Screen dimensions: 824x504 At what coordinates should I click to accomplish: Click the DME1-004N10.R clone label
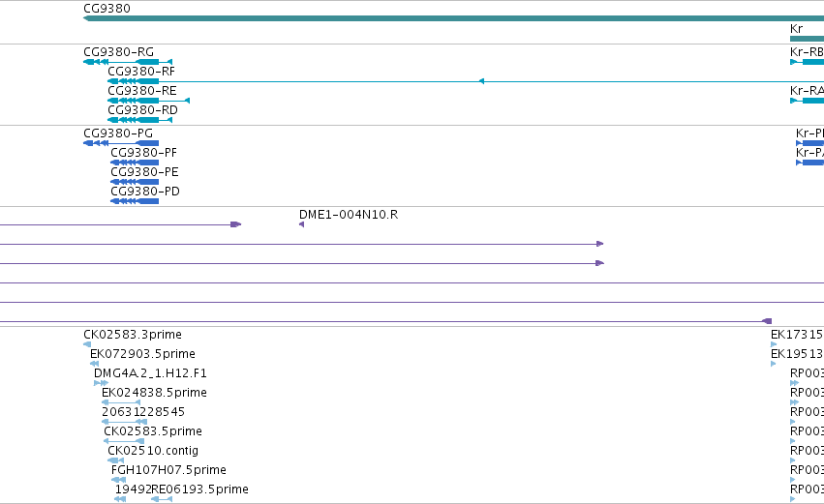tap(349, 215)
